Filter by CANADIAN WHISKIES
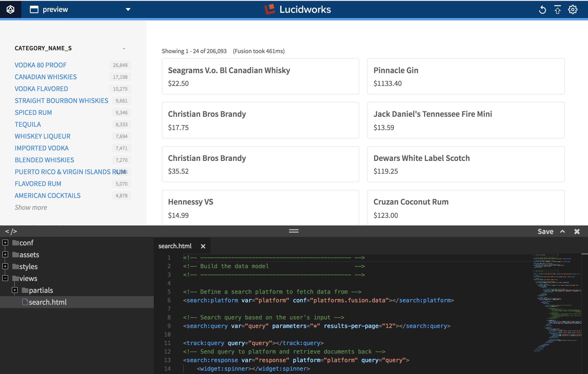588x374 pixels. coord(46,77)
